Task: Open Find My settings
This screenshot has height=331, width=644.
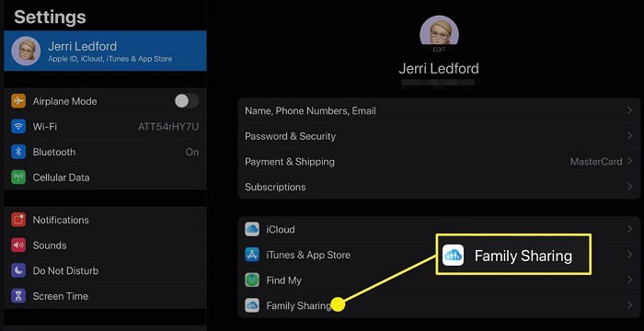Action: [439, 280]
